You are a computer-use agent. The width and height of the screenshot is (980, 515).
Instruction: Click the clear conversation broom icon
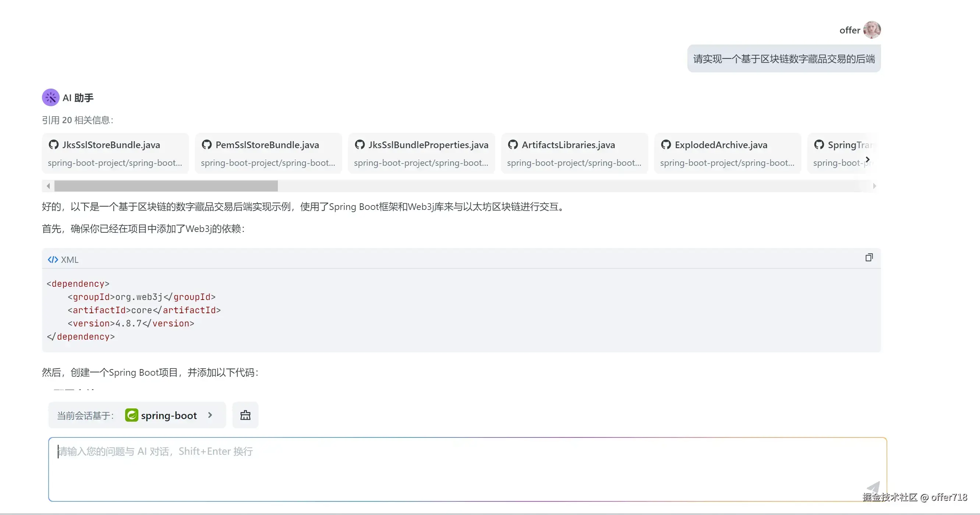coord(245,415)
